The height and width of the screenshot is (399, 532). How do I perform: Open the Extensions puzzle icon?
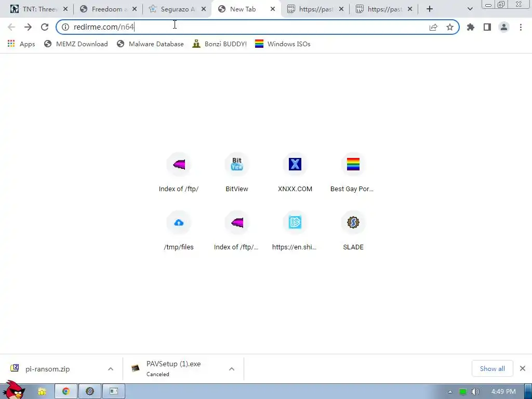[471, 27]
